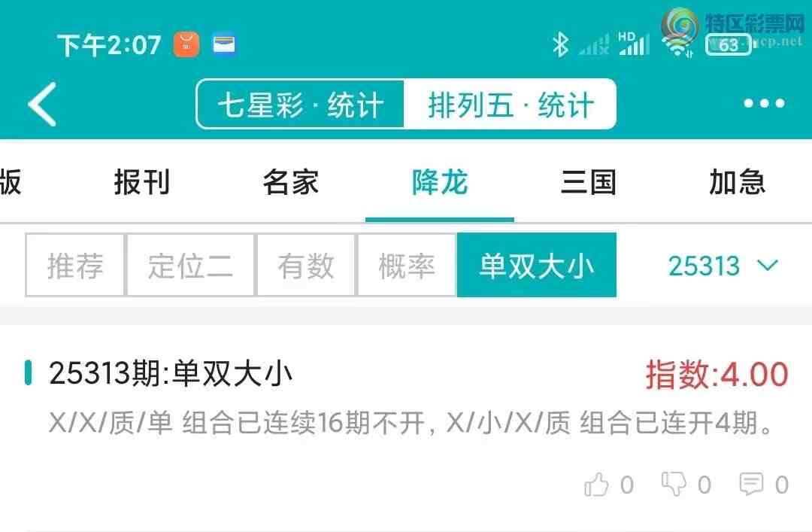Viewport: 812px width, 532px height.
Task: Choose the 定位二 filter button
Action: click(190, 265)
